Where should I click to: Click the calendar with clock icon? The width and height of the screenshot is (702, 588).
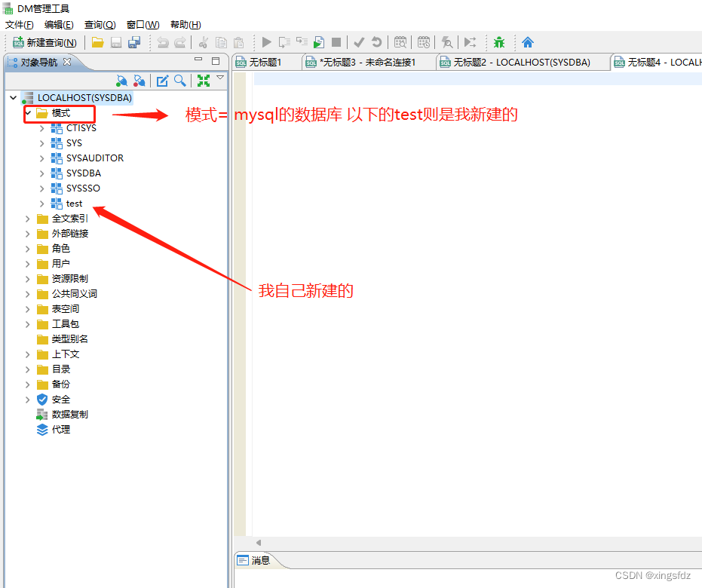(x=424, y=42)
